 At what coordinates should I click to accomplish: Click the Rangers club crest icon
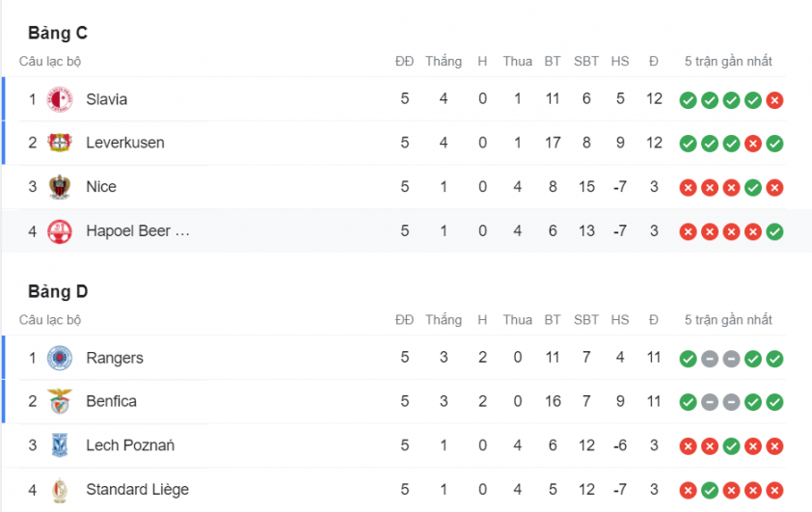click(60, 358)
